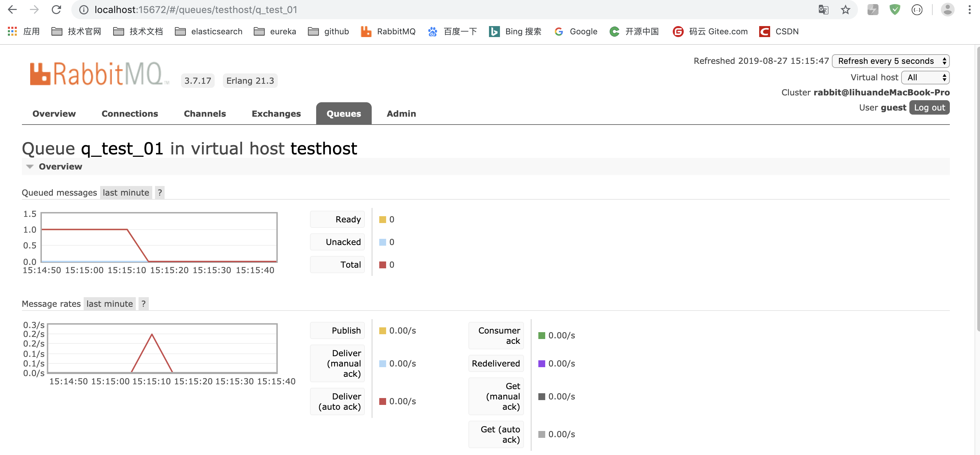Bookmark this page with the star icon
Viewport: 980px width, 455px height.
(845, 10)
